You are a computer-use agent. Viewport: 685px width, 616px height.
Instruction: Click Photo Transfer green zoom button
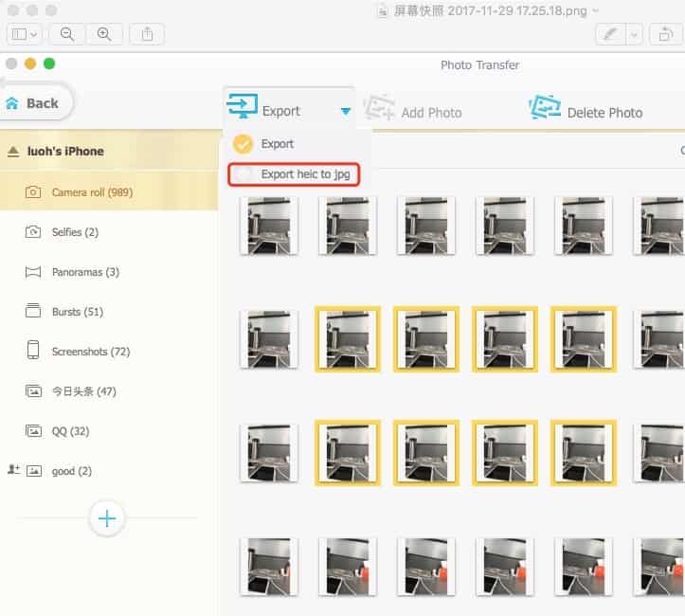pos(49,63)
